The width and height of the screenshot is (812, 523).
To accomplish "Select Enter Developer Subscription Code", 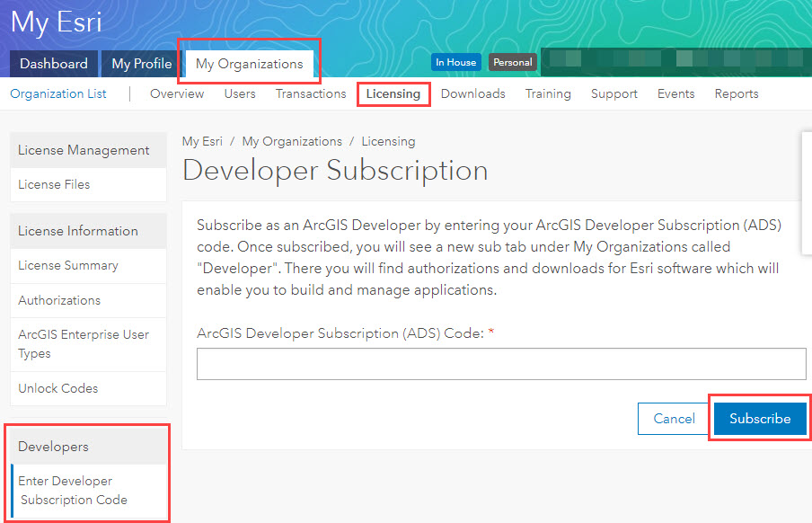I will click(89, 491).
